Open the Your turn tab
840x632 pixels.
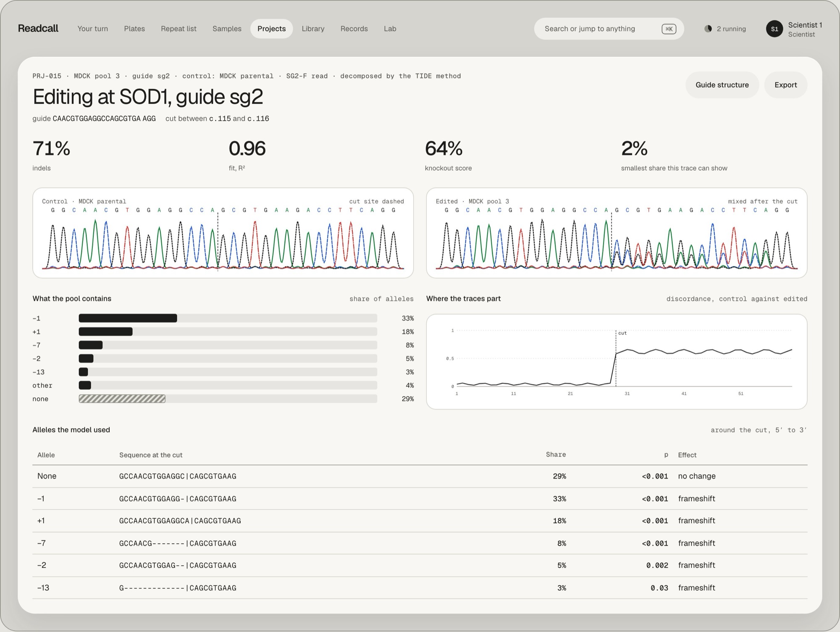tap(93, 29)
